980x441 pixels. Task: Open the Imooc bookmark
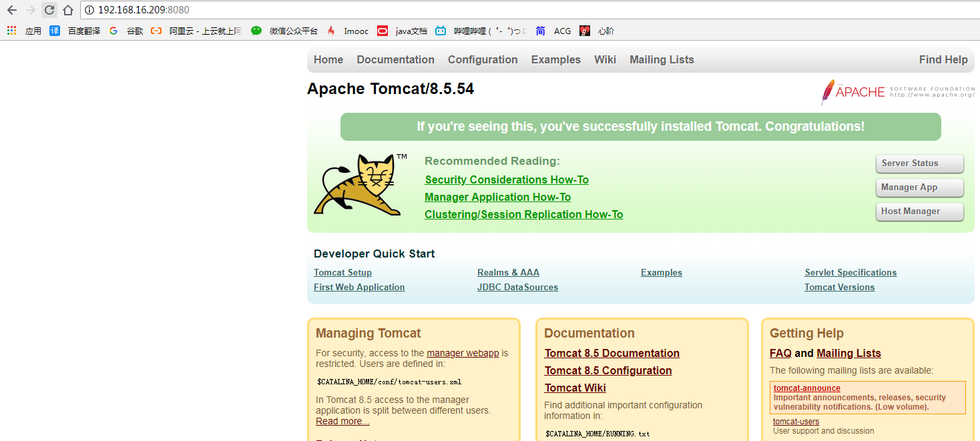[x=348, y=31]
